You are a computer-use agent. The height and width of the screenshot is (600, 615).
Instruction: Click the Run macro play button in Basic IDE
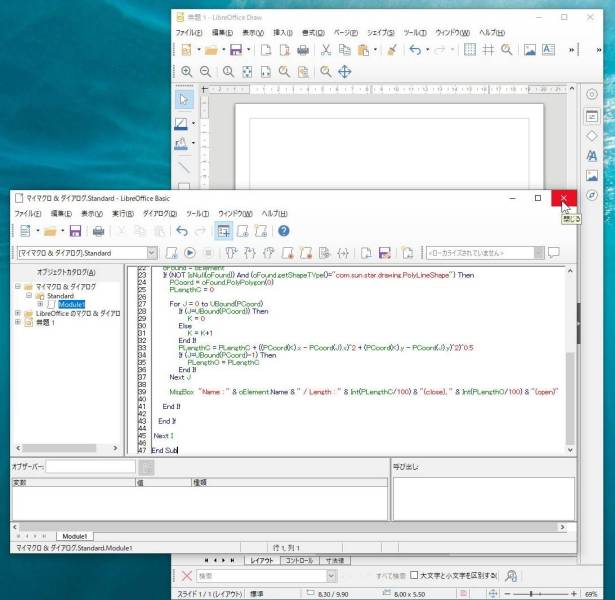(x=190, y=253)
